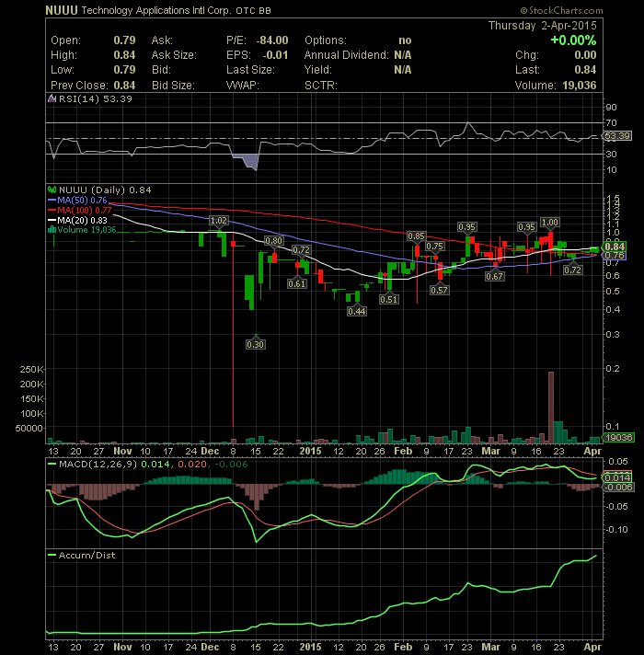Click the Annual Dividend N/A value
This screenshot has height=655, width=644.
click(x=403, y=55)
